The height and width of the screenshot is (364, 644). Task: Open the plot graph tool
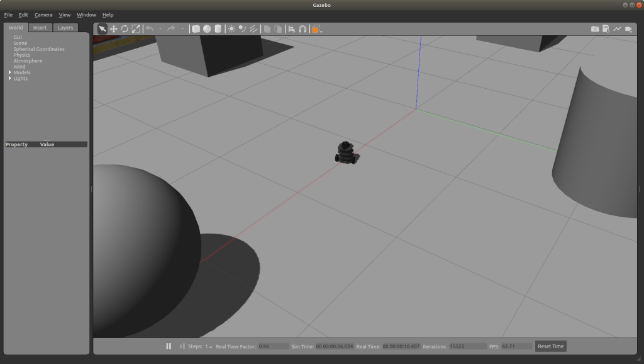pyautogui.click(x=617, y=29)
